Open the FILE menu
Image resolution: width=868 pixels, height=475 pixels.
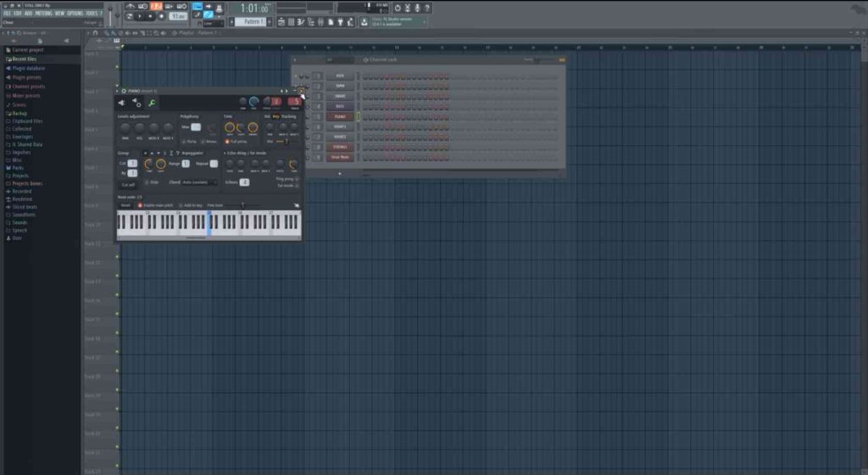[7, 14]
